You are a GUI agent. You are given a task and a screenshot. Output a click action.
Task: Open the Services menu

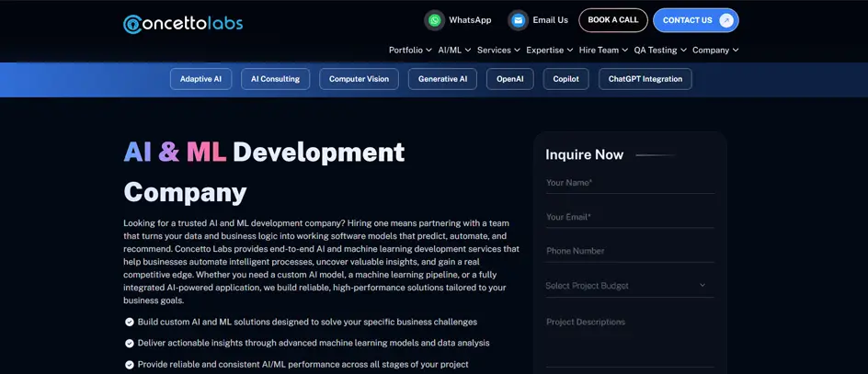pos(498,50)
